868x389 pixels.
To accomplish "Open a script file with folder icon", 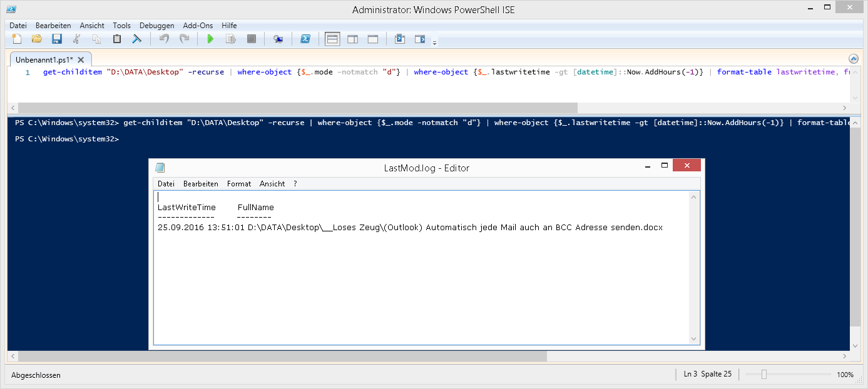I will [x=37, y=39].
